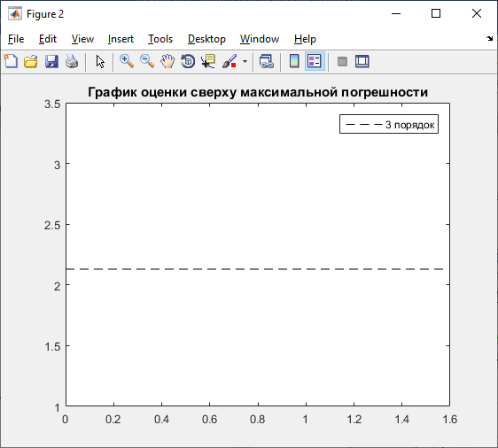
Task: Print the figure with the printer icon
Action: (72, 61)
